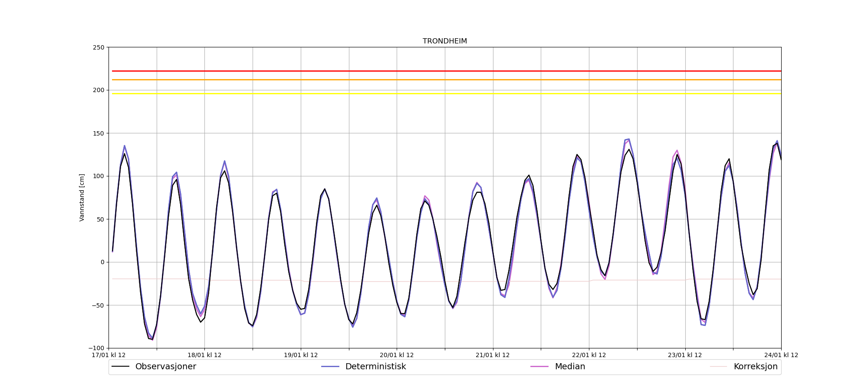Click the black Observasjoner legend line swatch
Screen dimensions: 868x391
(x=121, y=367)
